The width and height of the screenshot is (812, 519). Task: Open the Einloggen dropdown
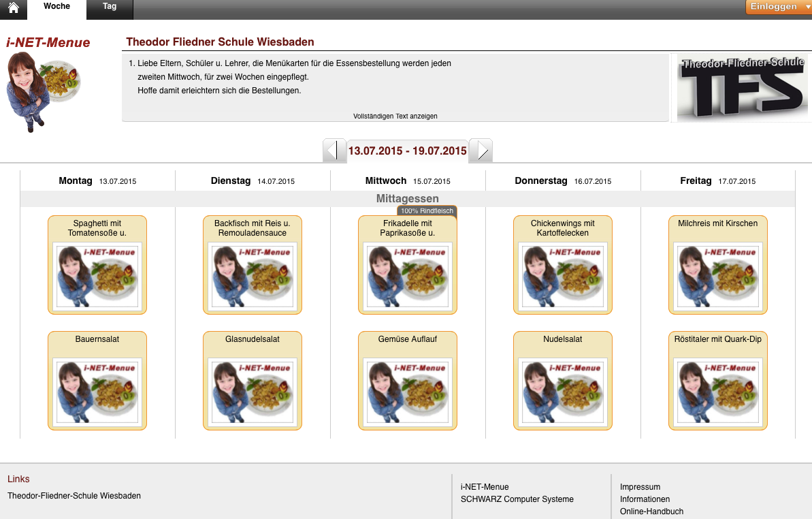778,7
